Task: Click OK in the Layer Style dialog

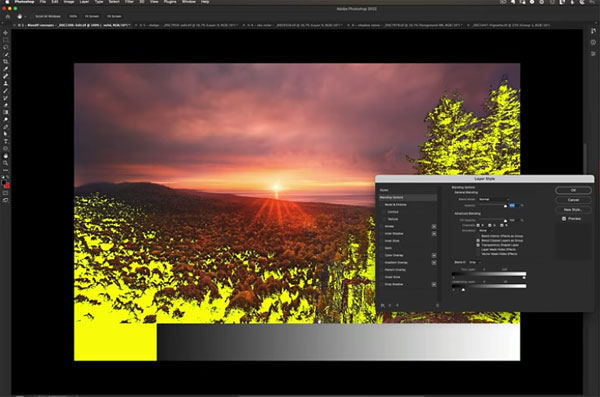Action: (573, 190)
